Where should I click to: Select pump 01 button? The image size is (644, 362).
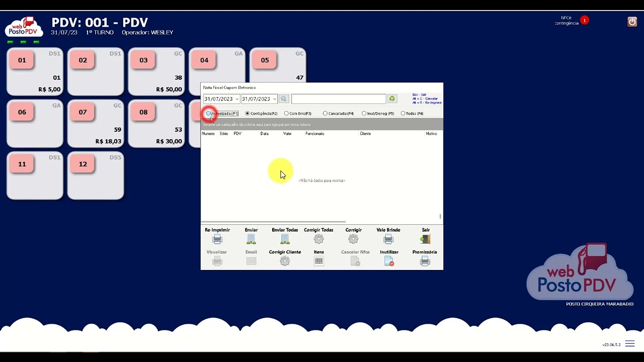(22, 60)
